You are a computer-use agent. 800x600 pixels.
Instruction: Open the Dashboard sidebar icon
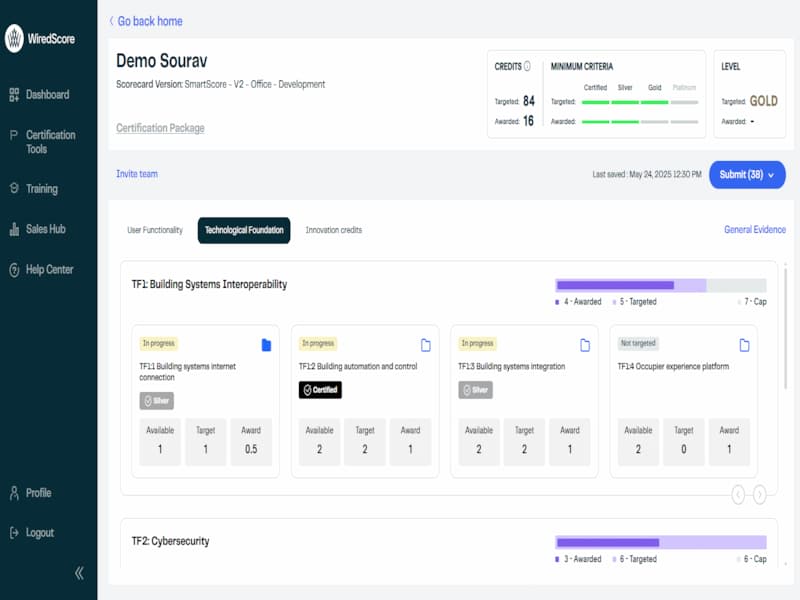14,94
